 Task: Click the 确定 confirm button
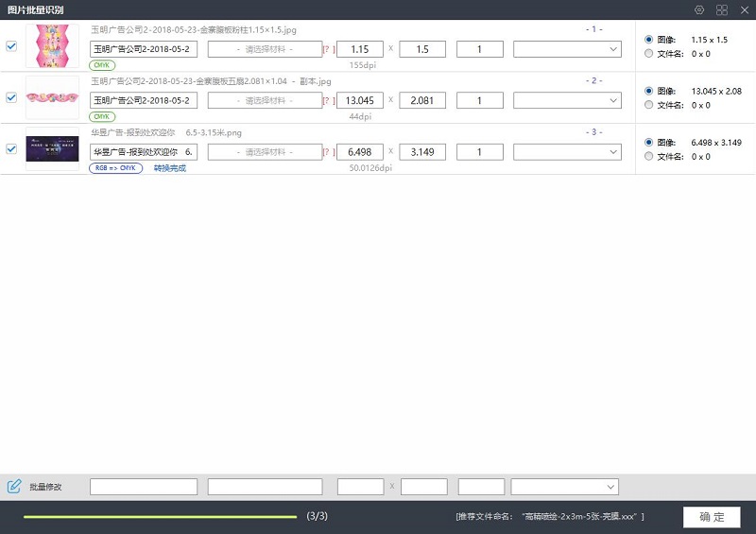[712, 517]
